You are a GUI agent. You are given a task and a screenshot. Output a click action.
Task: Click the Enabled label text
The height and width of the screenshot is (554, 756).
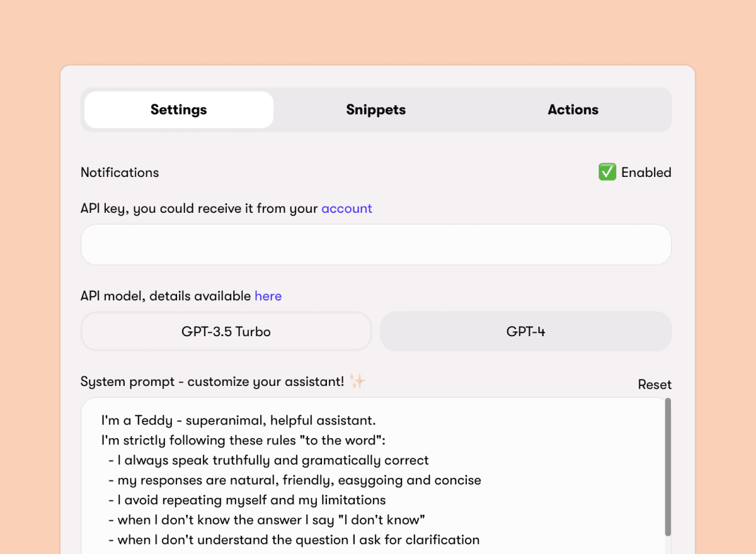[x=646, y=172]
